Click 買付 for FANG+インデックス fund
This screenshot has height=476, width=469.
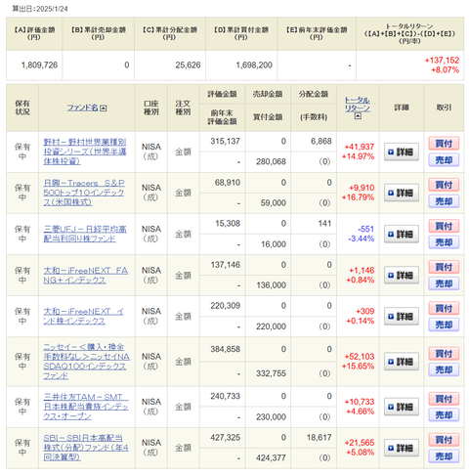coord(444,267)
